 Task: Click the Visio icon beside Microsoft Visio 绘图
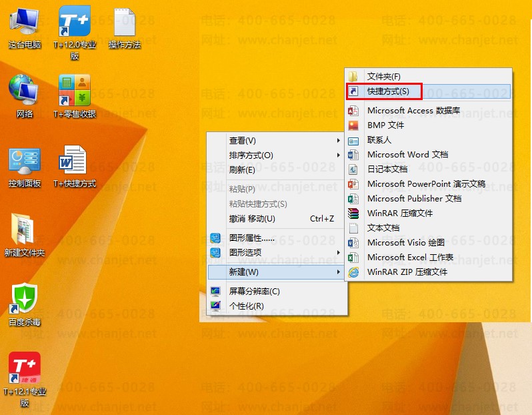tap(353, 242)
